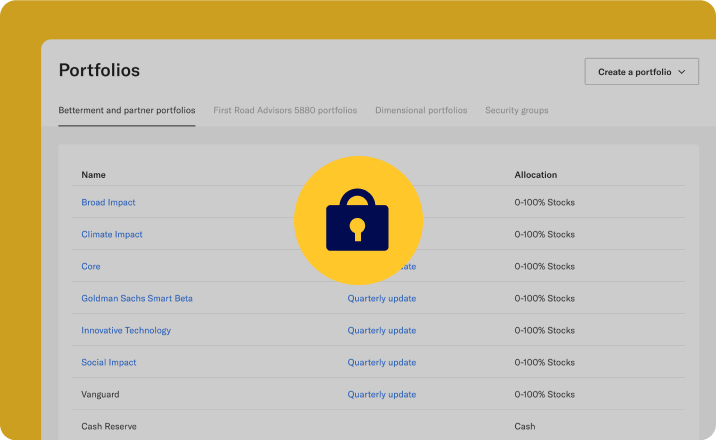Click Core's 0-100% Stocks allocation

coord(544,266)
